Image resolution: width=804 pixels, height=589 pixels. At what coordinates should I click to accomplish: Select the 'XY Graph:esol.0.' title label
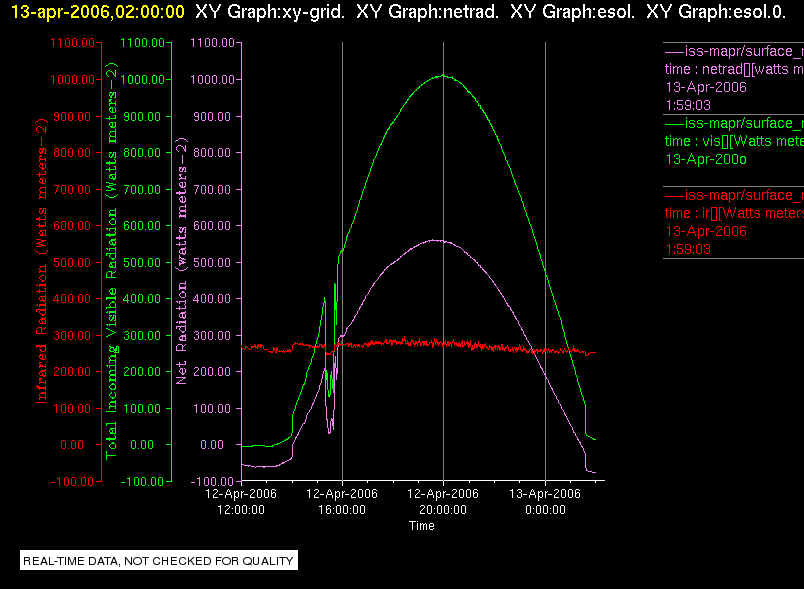716,12
